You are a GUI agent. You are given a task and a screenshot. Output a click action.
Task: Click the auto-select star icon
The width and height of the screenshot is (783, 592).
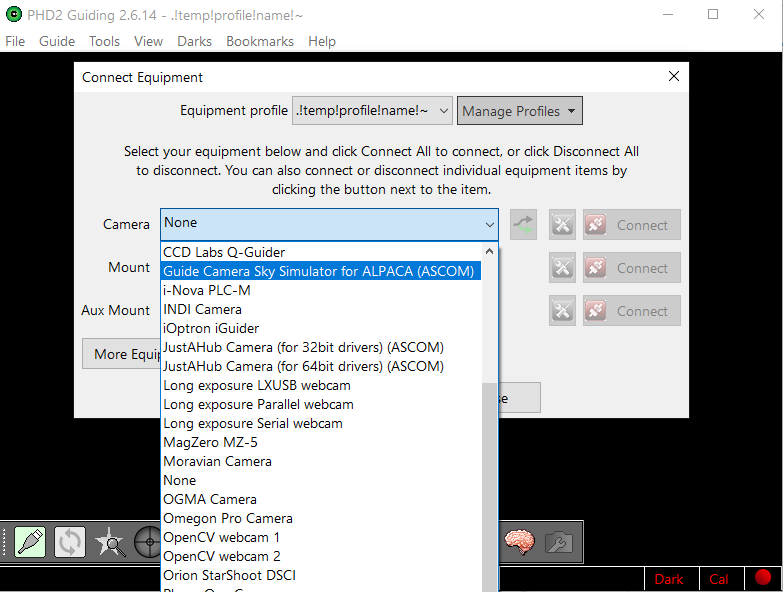[x=109, y=541]
